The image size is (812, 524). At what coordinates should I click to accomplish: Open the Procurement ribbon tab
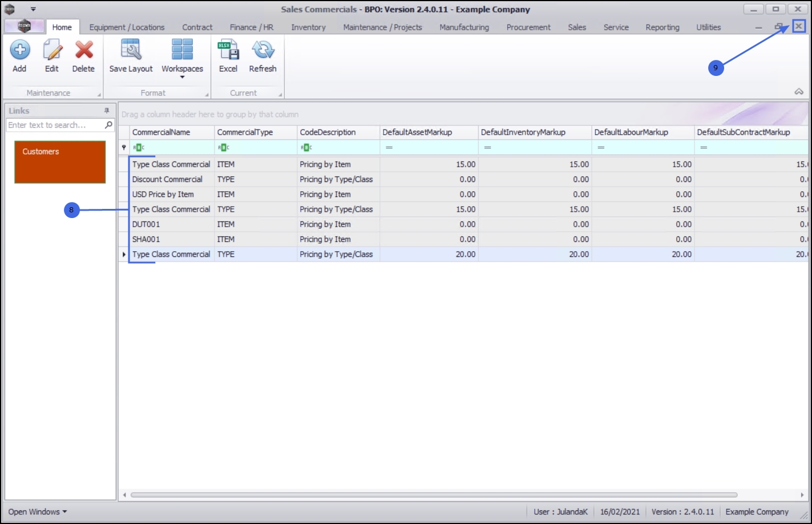(528, 27)
